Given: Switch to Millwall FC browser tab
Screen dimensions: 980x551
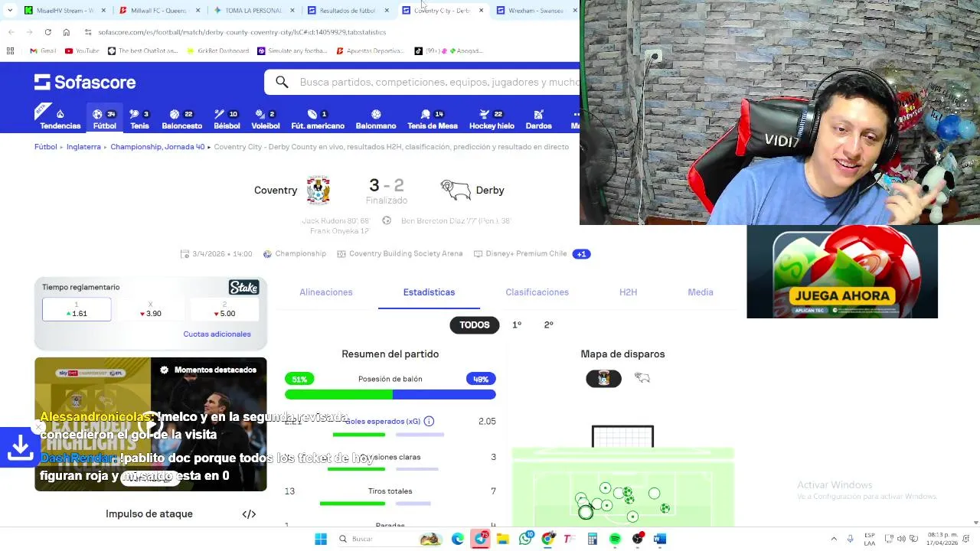Looking at the screenshot, I should [x=158, y=10].
